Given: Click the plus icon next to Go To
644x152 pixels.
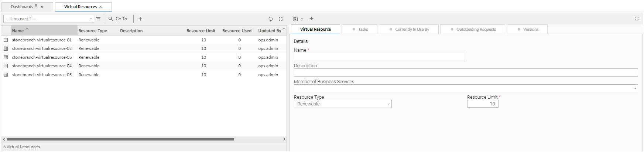Looking at the screenshot, I should [140, 19].
